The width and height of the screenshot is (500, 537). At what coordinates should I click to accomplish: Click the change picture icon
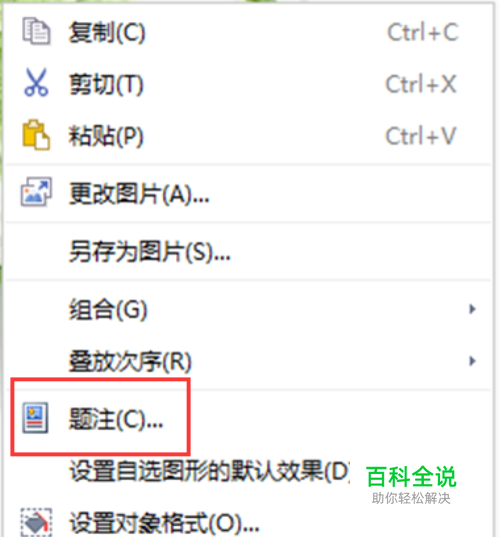tap(36, 191)
